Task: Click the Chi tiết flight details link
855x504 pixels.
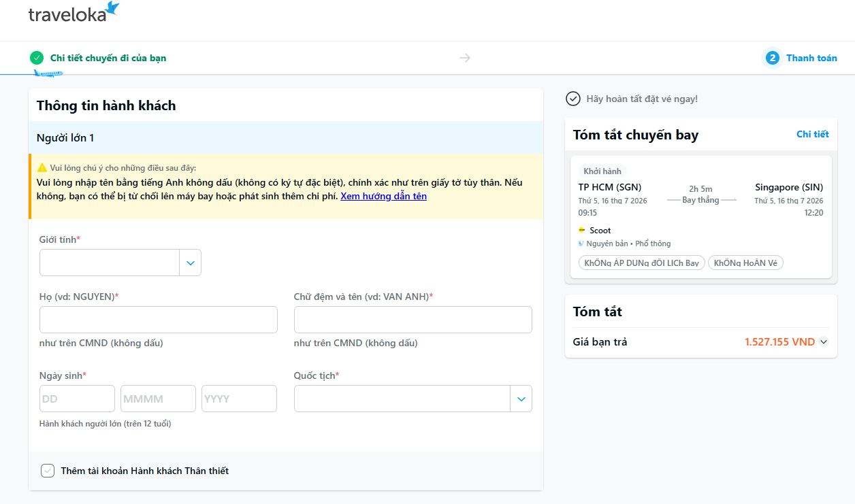Action: click(813, 134)
